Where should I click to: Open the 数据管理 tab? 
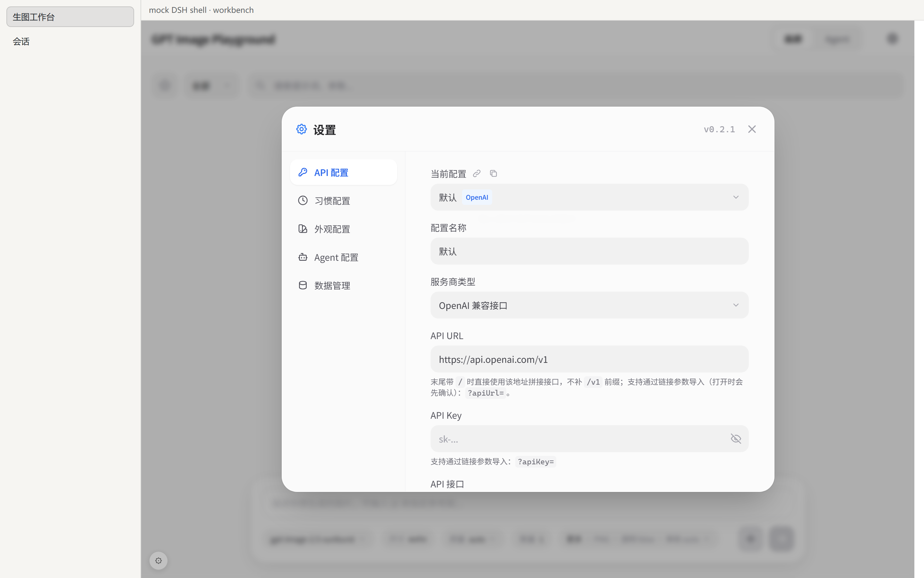[x=343, y=285]
